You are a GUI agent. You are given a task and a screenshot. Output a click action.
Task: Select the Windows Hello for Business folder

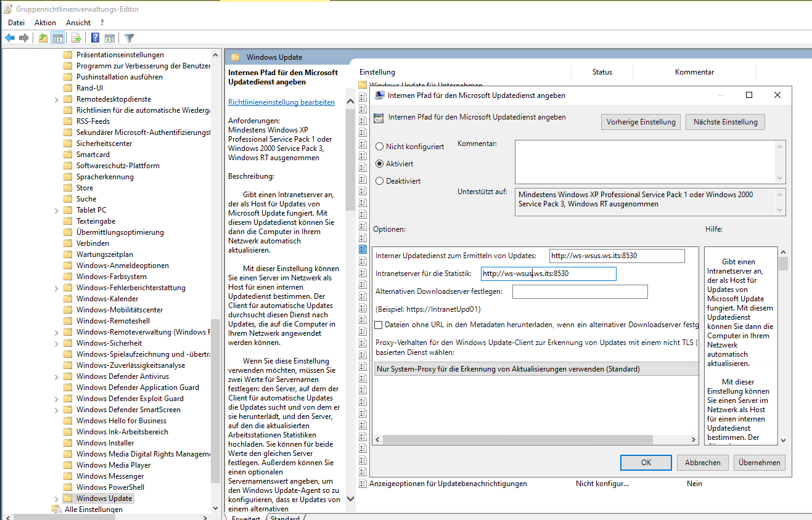tap(121, 421)
